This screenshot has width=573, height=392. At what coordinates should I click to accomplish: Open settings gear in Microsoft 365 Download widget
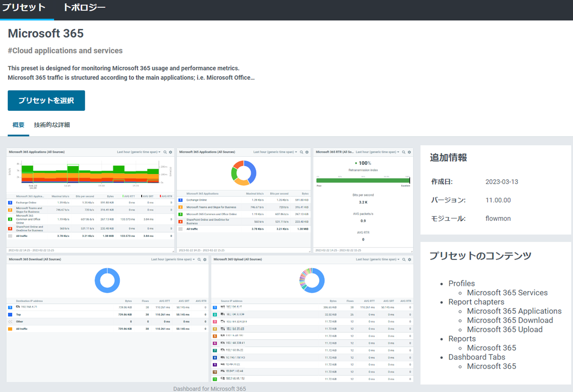(x=205, y=259)
